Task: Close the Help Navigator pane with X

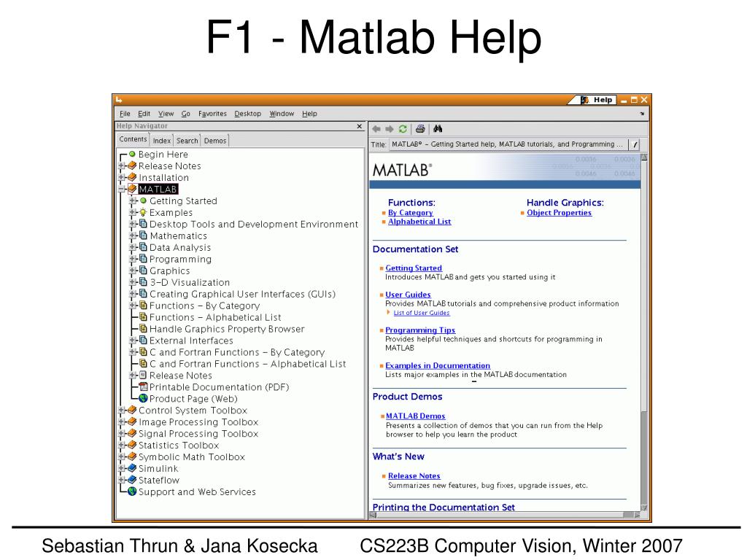Action: [359, 126]
